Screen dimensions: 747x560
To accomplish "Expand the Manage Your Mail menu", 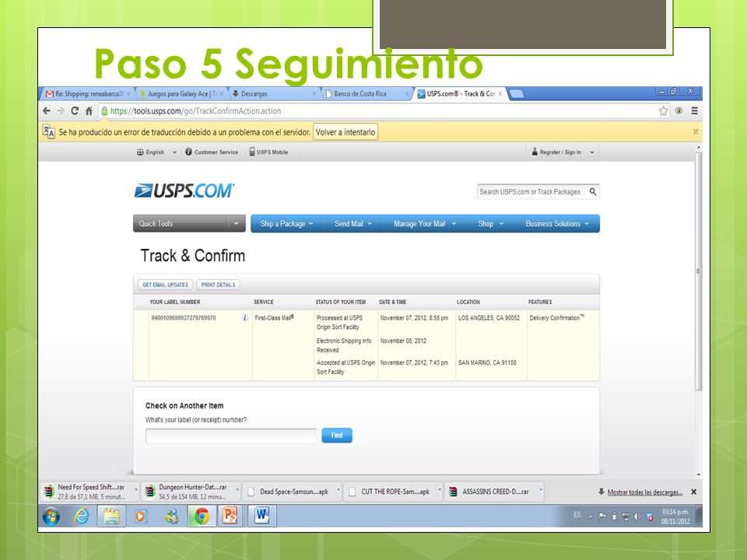I will 425,223.
